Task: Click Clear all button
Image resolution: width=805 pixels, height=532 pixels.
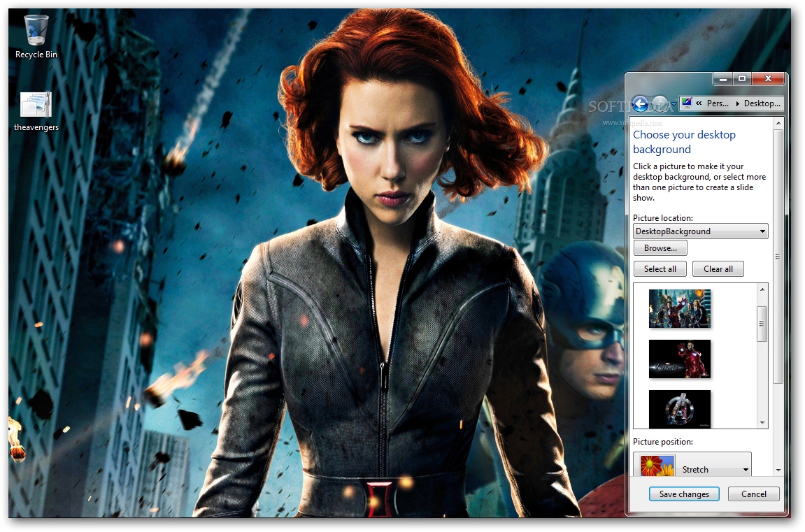Action: point(718,269)
